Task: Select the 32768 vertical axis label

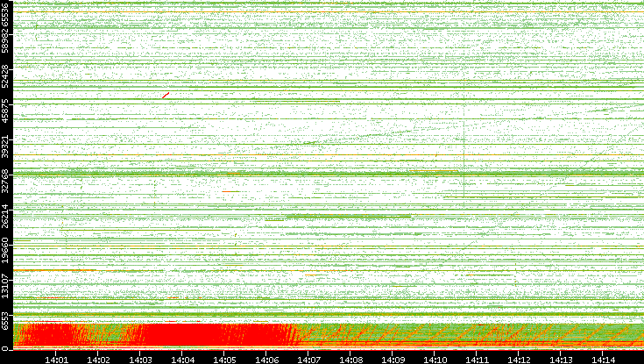Action: (6, 180)
